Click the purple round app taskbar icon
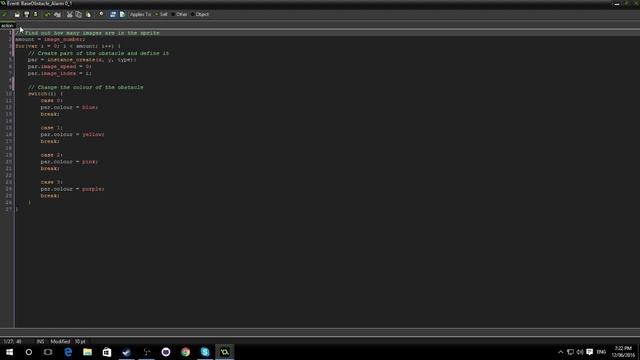Image resolution: width=640 pixels, height=360 pixels. tap(166, 352)
